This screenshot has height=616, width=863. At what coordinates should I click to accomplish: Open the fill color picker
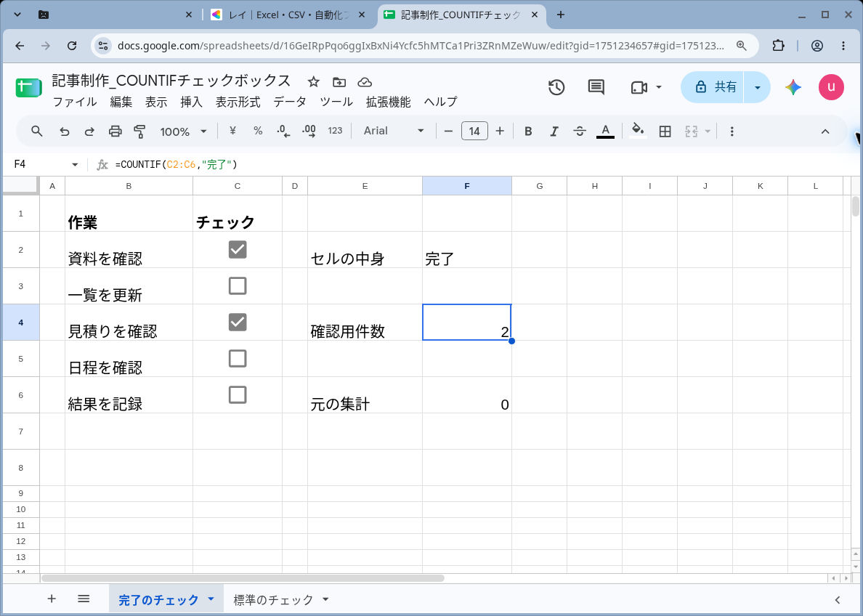click(638, 131)
